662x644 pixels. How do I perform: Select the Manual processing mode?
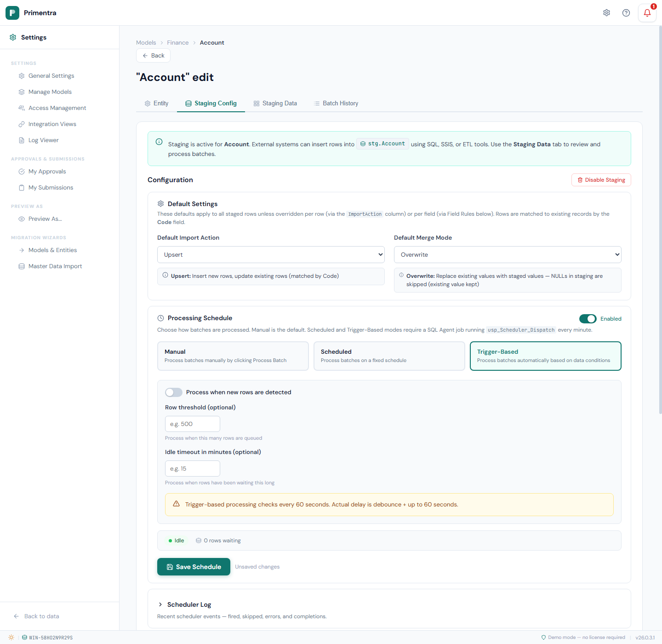pos(233,356)
